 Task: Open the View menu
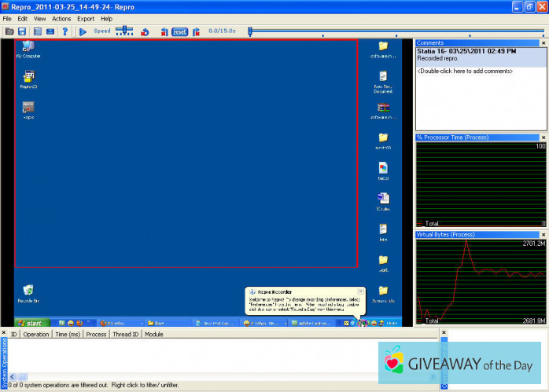[39, 18]
